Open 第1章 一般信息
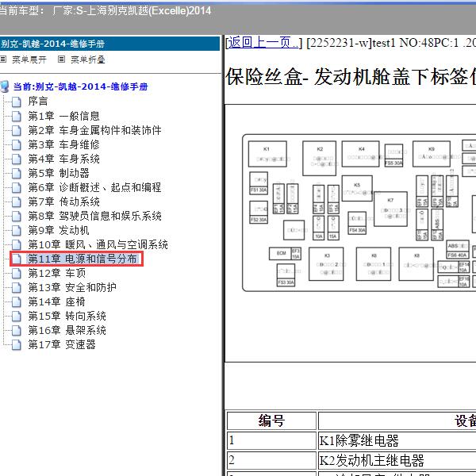The width and height of the screenshot is (476, 476). tap(63, 116)
